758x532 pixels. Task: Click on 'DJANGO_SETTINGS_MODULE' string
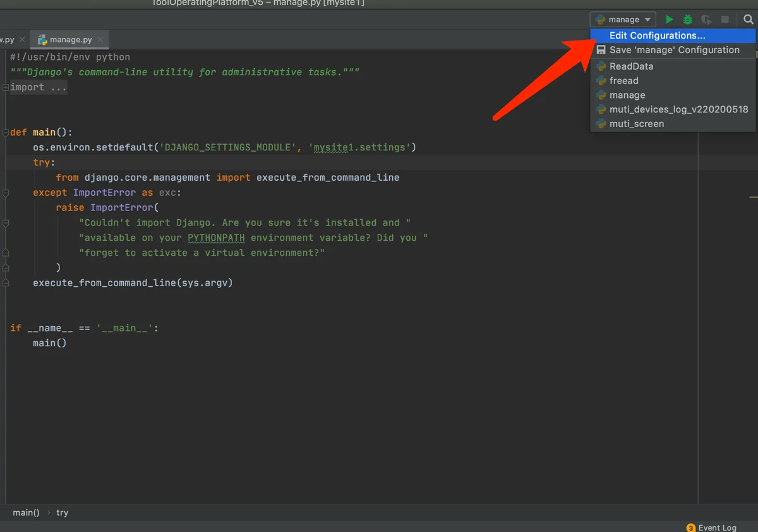tap(226, 147)
